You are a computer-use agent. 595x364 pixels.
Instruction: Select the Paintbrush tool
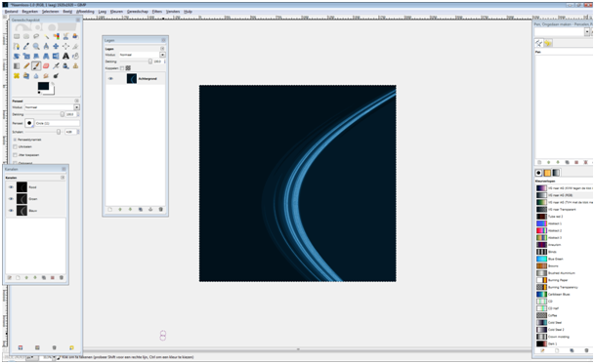(36, 66)
